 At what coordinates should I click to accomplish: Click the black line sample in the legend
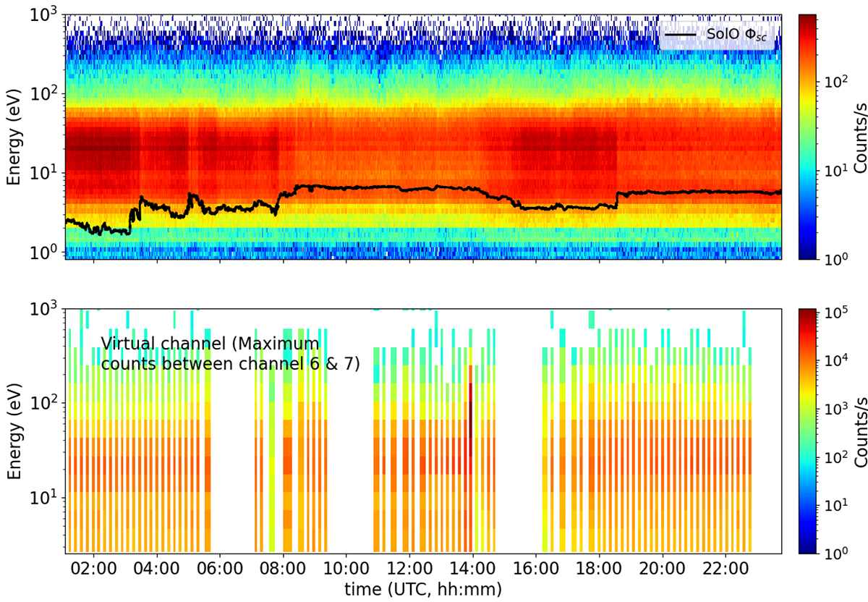tap(682, 35)
